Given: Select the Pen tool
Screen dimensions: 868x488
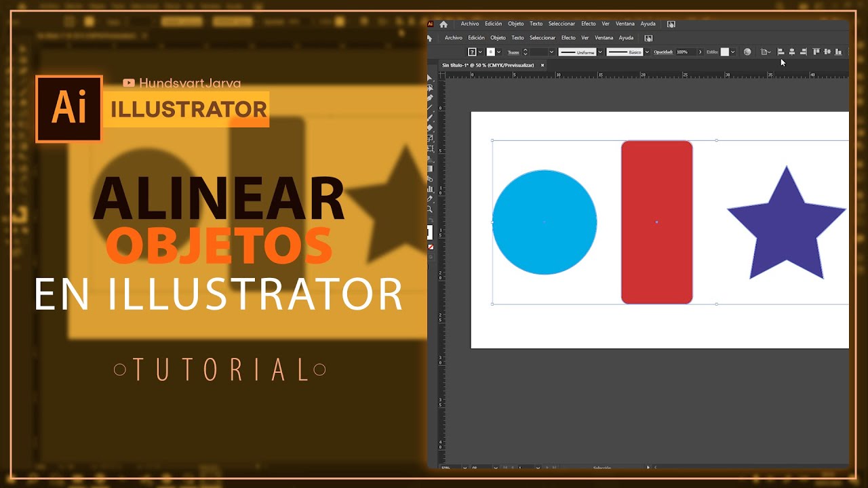Looking at the screenshot, I should (430, 98).
